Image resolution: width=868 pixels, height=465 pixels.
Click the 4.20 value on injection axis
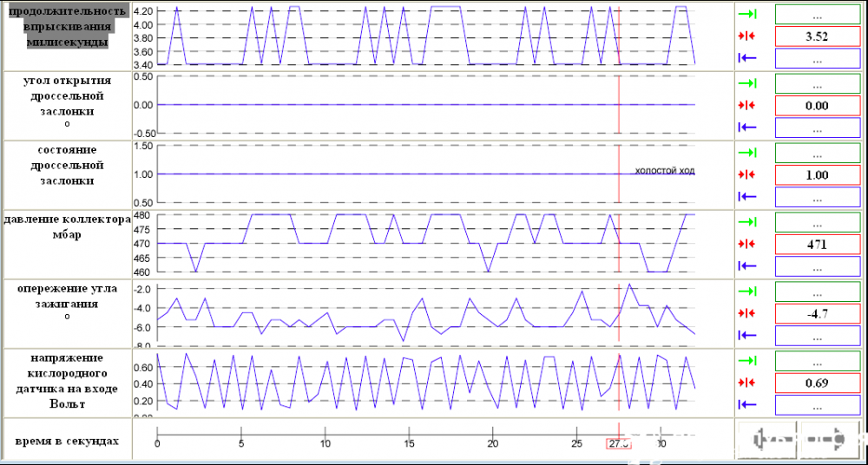(x=143, y=11)
